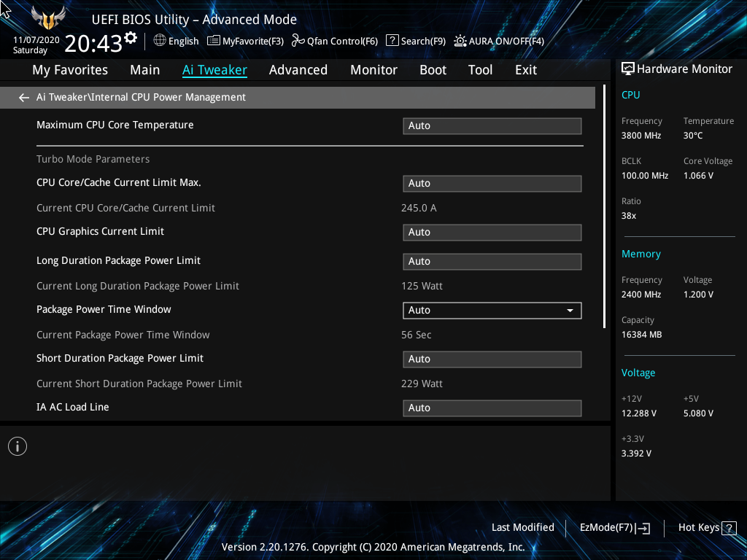Viewport: 747px width, 560px height.
Task: Click the Search(F9) question mark icon
Action: 392,41
